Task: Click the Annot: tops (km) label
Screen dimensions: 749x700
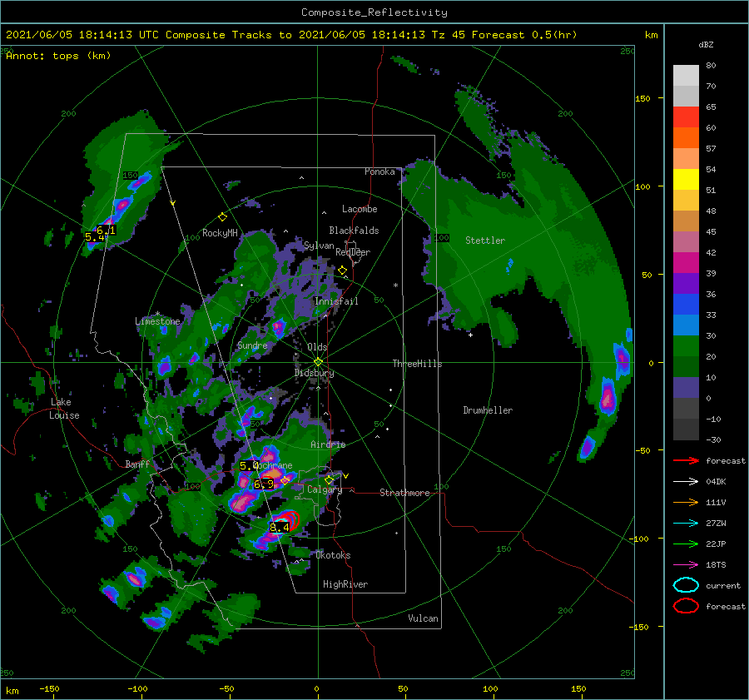Action: click(58, 56)
